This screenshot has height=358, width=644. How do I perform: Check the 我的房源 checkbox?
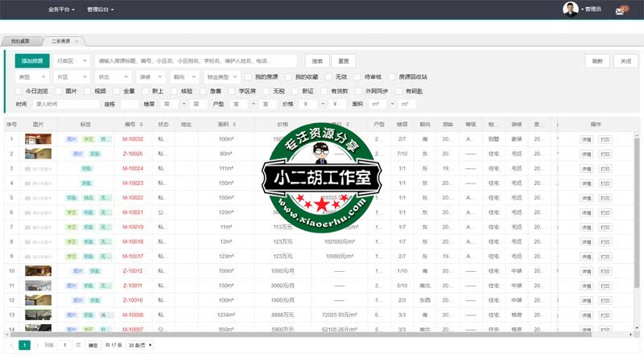pos(249,76)
